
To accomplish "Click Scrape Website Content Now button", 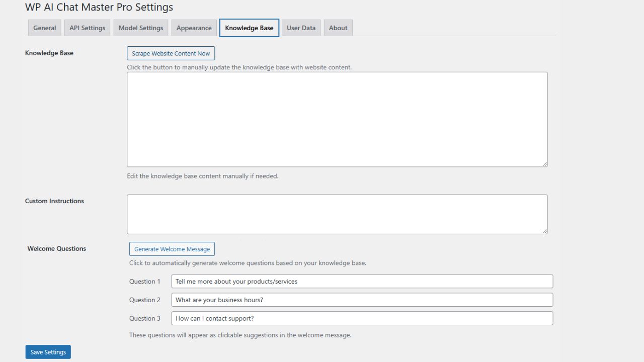I will pos(171,53).
